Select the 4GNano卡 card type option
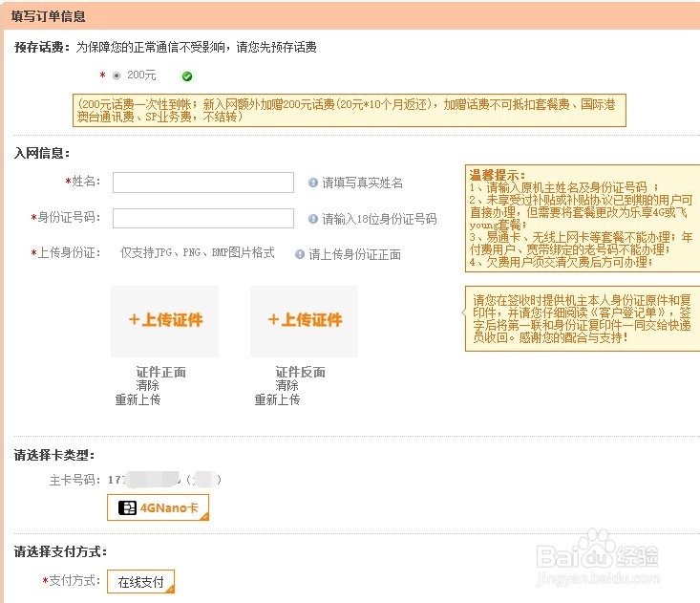This screenshot has height=603, width=700. [158, 507]
